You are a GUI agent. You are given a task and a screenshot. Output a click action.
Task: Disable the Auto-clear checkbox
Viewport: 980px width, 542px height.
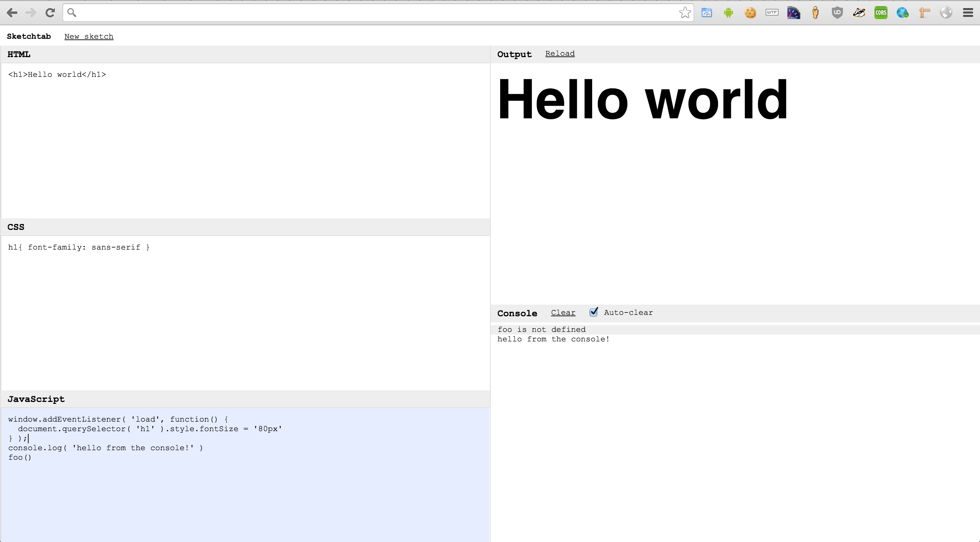click(x=593, y=312)
